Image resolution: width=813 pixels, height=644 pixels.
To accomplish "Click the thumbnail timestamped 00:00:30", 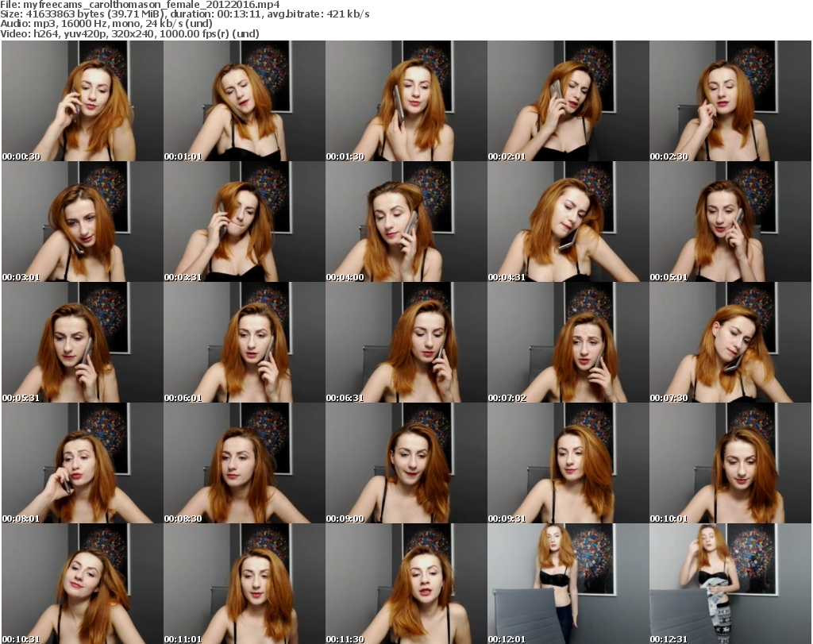I will tap(81, 101).
